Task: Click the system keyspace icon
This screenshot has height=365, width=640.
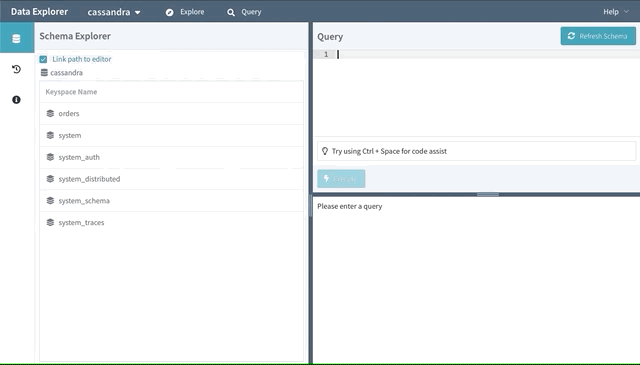Action: click(x=50, y=135)
